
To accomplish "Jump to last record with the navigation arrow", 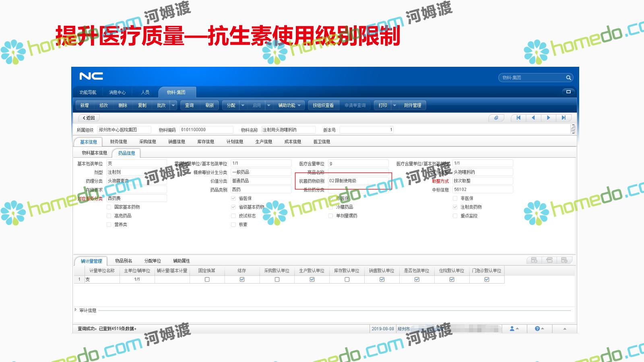I will tap(563, 118).
